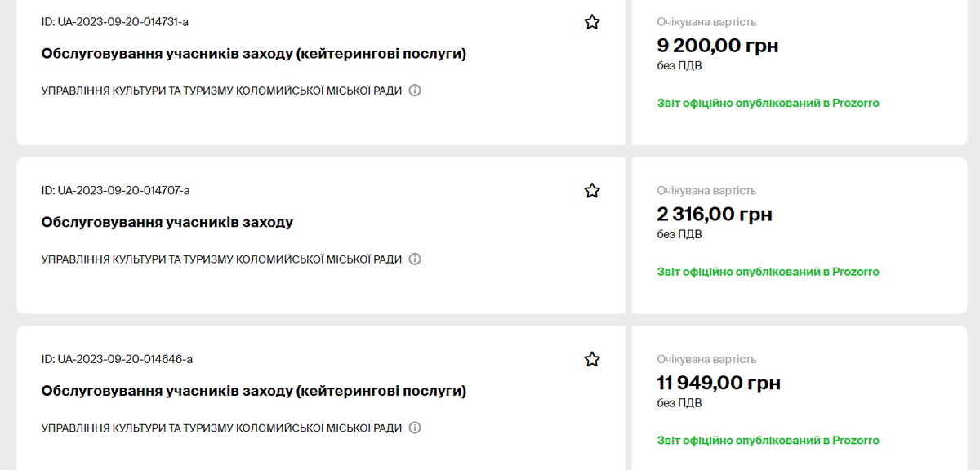Screen dimensions: 980x470
Task: Click the expected value 9 200,00 грн
Action: pyautogui.click(x=717, y=46)
